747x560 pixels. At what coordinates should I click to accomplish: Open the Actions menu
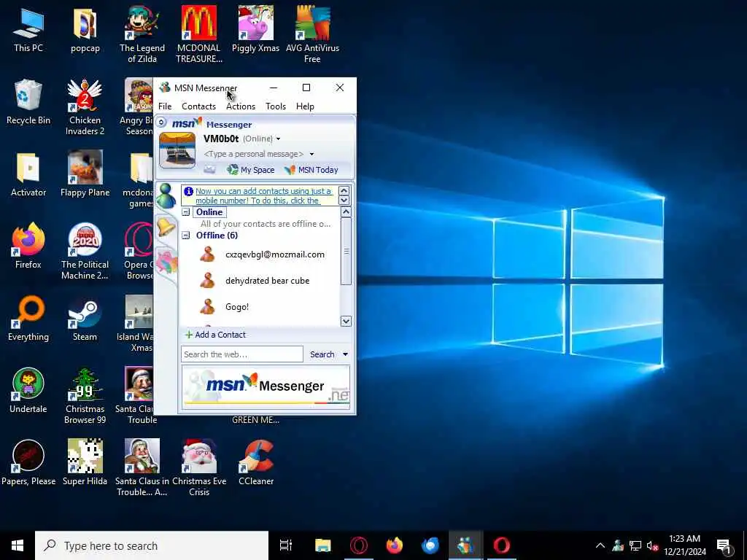pyautogui.click(x=241, y=106)
